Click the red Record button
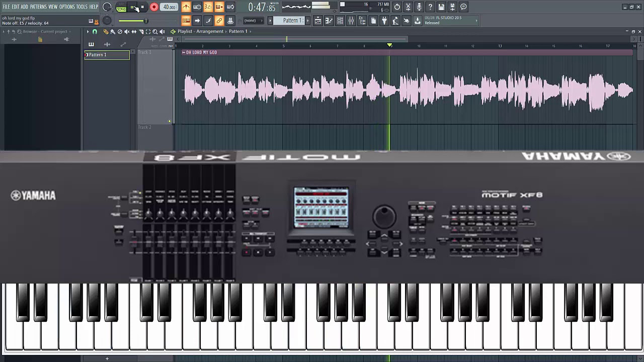644x362 pixels. tap(154, 7)
